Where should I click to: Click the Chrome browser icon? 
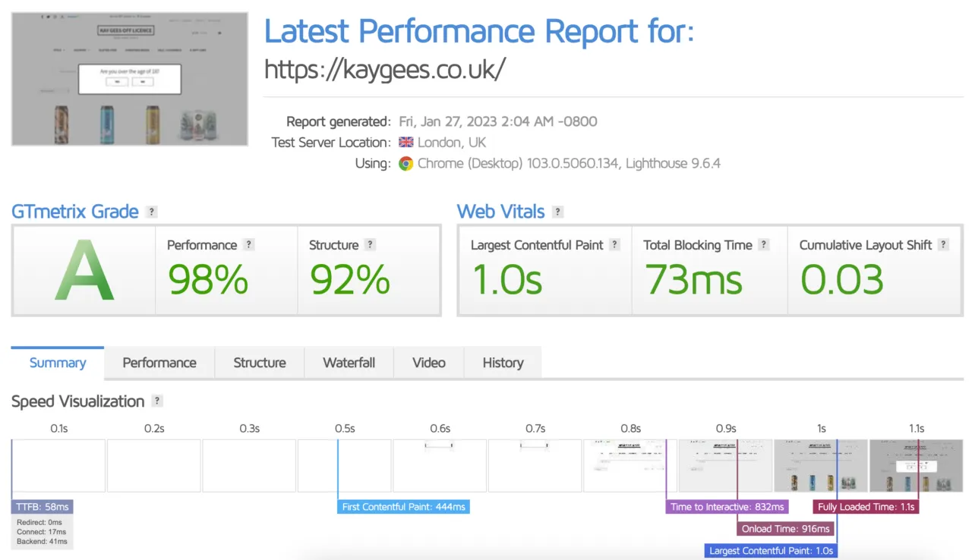tap(406, 163)
